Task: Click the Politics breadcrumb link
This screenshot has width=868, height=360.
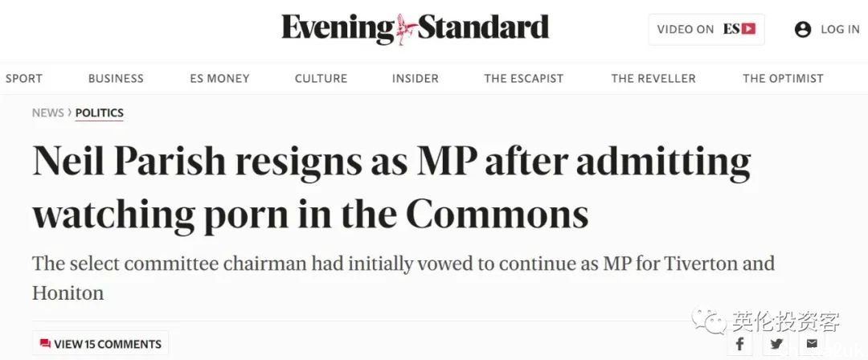Action: point(100,113)
